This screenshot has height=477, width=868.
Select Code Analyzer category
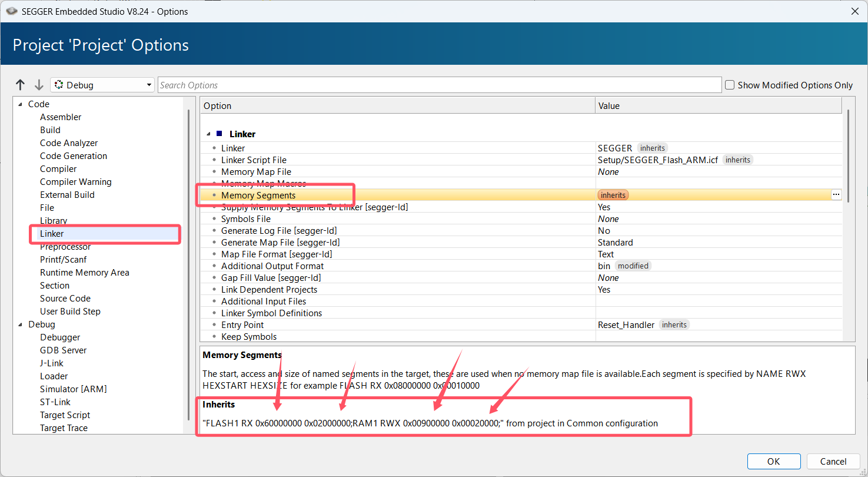(x=69, y=143)
